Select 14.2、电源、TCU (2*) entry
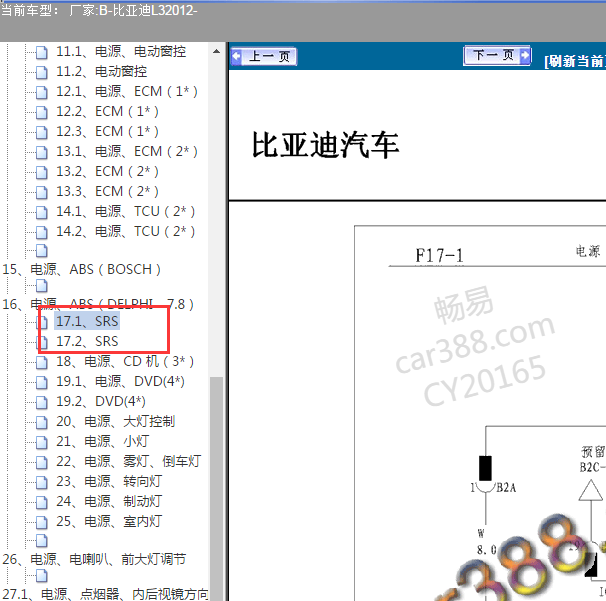 pos(126,232)
